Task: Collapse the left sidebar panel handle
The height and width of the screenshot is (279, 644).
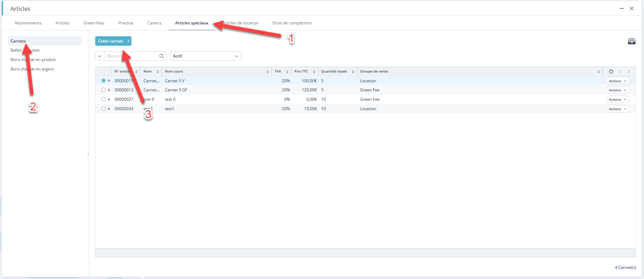Action: pos(88,154)
